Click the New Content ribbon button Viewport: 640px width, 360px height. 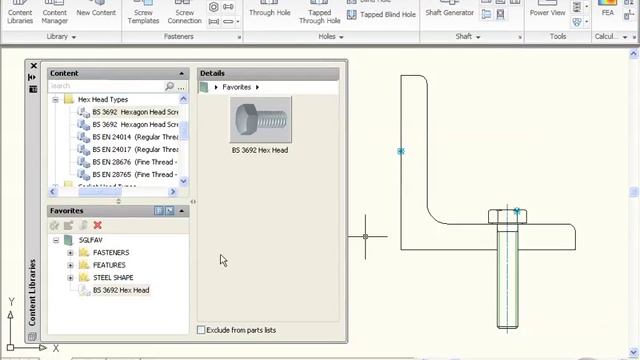[x=96, y=9]
